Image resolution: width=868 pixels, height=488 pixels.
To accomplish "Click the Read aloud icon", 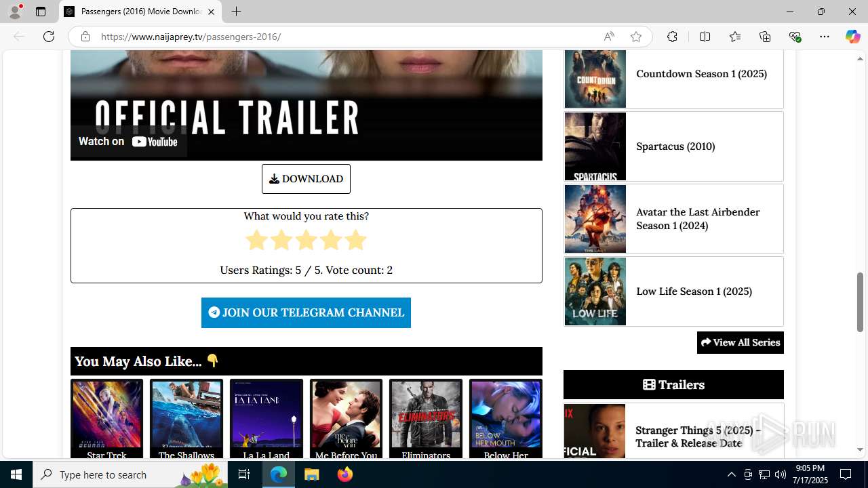I will coord(609,37).
